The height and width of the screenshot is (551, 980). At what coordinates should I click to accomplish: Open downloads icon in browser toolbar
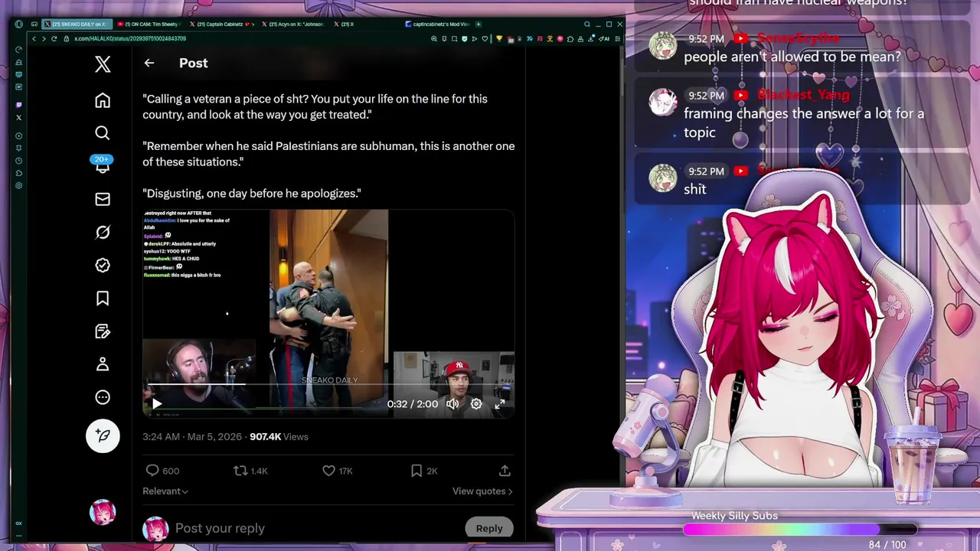click(591, 38)
